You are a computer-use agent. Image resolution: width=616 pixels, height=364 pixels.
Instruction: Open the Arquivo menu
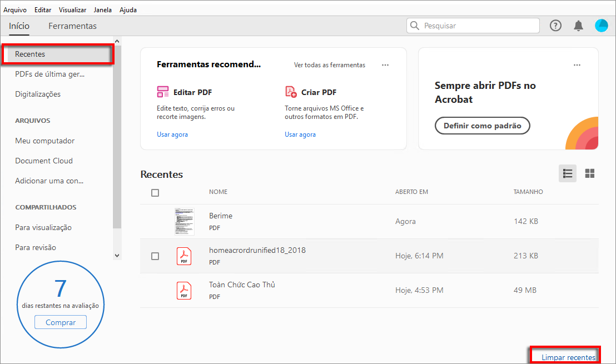pos(14,10)
